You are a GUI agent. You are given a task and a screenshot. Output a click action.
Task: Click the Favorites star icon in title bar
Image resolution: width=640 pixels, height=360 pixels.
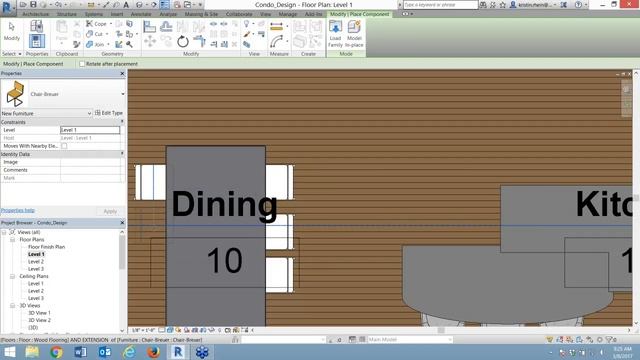503,4
